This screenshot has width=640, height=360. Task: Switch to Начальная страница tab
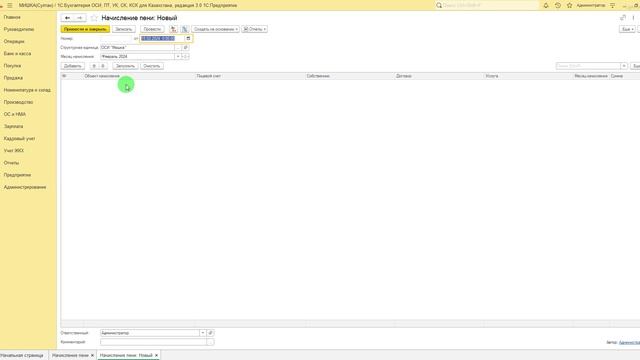coord(22,356)
